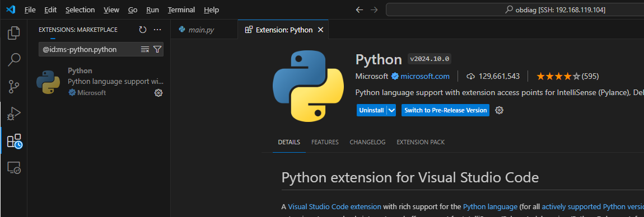
Task: Open the Explorer view in activity bar
Action: 14,33
